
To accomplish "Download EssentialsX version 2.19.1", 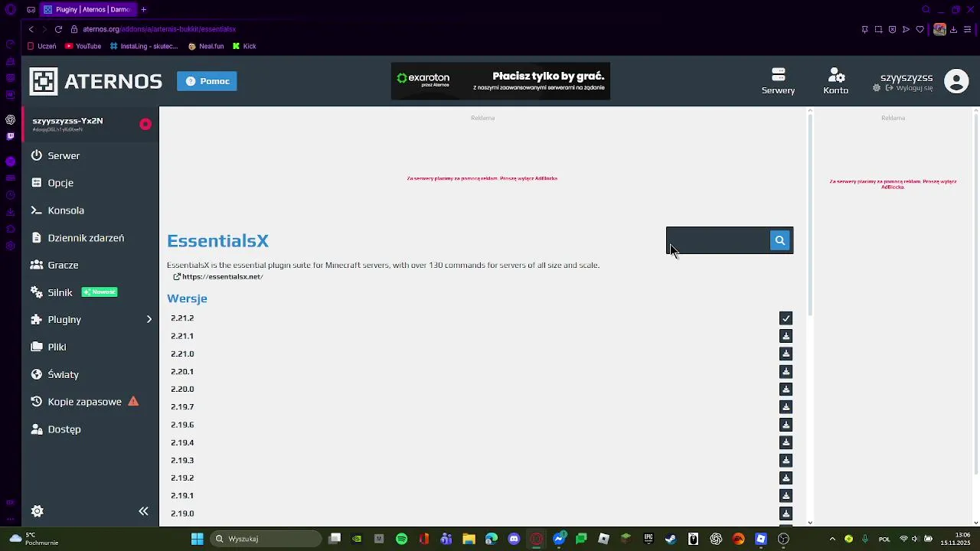I will click(786, 496).
